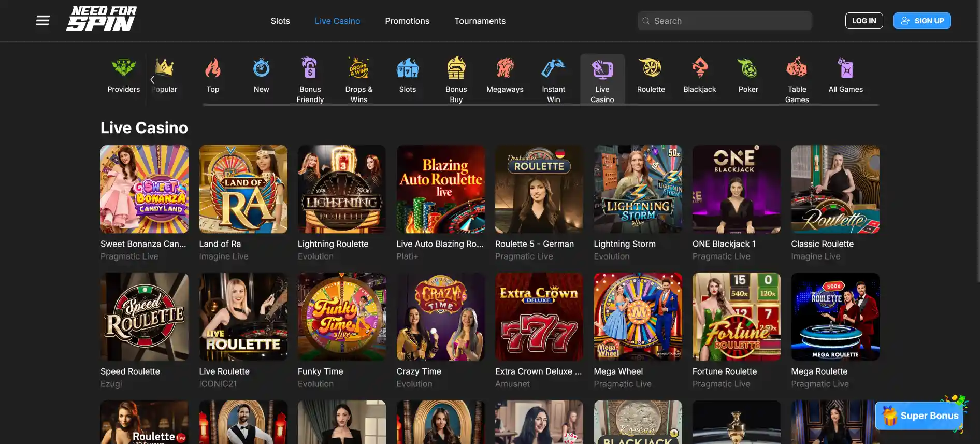980x444 pixels.
Task: Open Roulette 5 - German thumbnail
Action: 539,189
